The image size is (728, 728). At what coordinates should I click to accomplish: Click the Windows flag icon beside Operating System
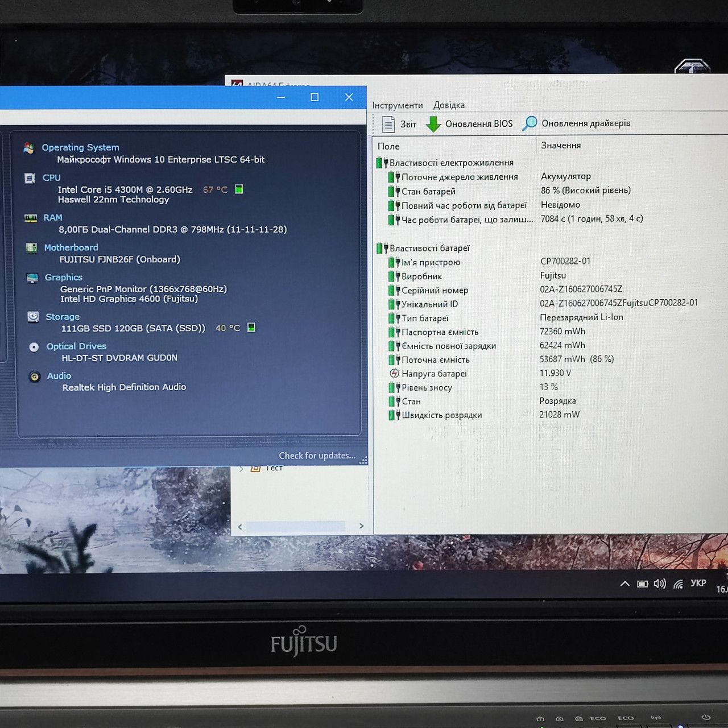[x=28, y=148]
